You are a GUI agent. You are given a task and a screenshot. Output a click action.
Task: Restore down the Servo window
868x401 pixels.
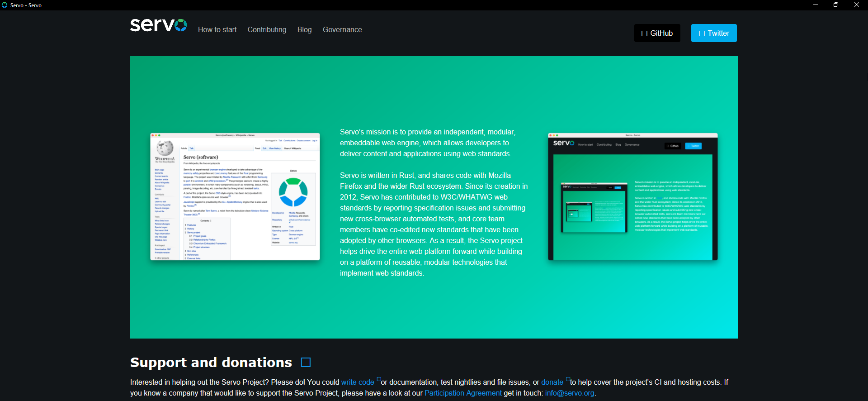pos(836,5)
